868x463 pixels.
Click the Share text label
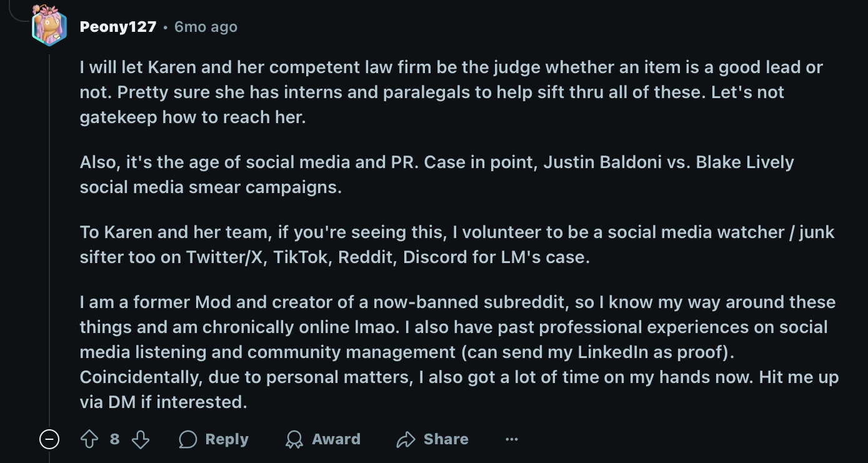point(446,439)
